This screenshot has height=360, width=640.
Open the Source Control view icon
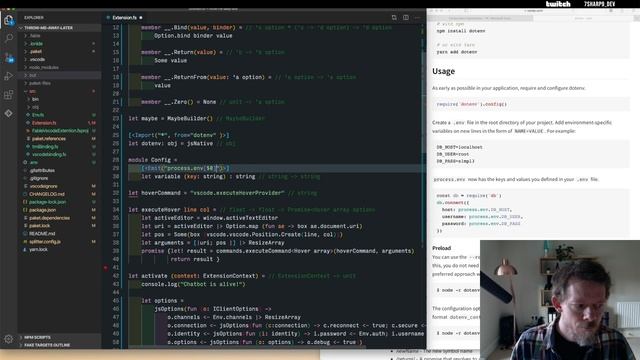click(9, 57)
